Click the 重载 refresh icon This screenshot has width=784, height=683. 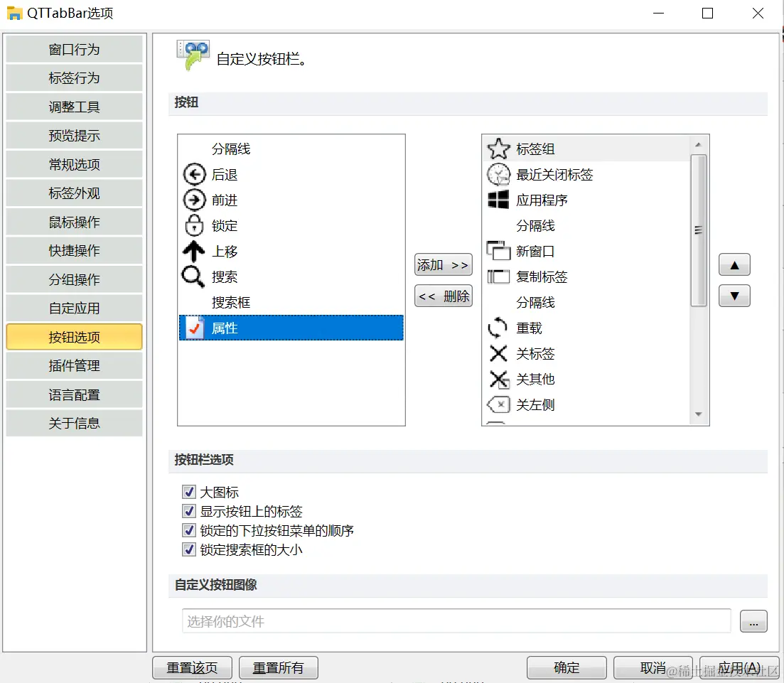498,328
